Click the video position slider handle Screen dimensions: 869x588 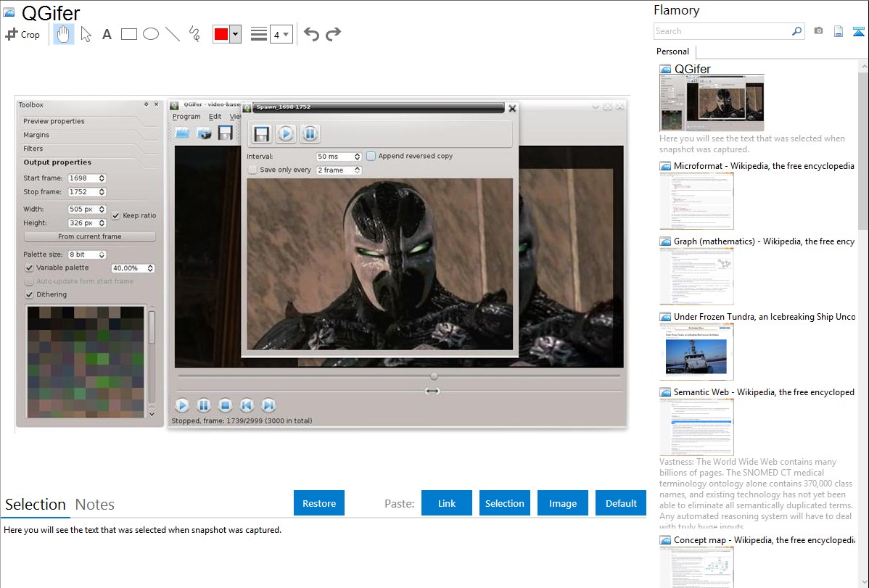[x=434, y=376]
